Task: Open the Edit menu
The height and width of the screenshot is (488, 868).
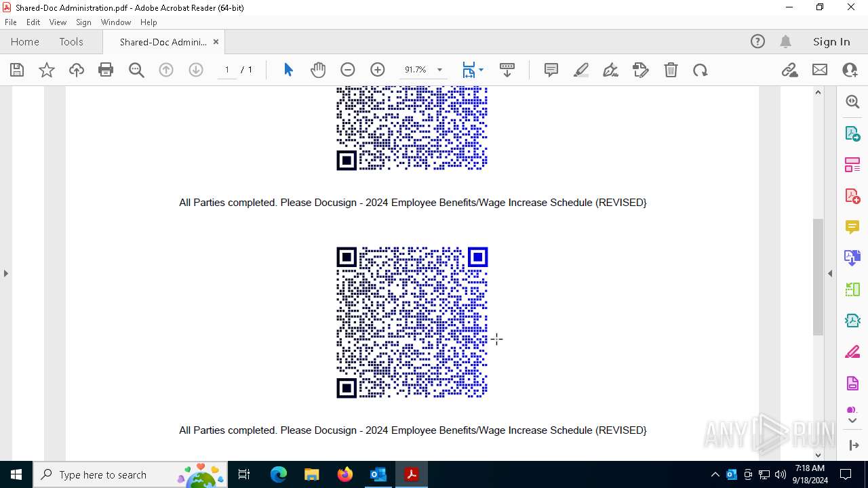Action: tap(33, 22)
